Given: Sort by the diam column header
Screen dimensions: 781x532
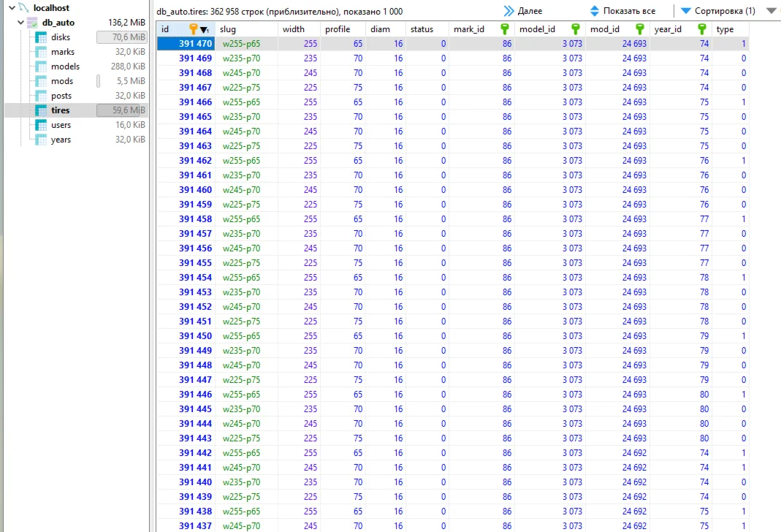Looking at the screenshot, I should coord(386,29).
